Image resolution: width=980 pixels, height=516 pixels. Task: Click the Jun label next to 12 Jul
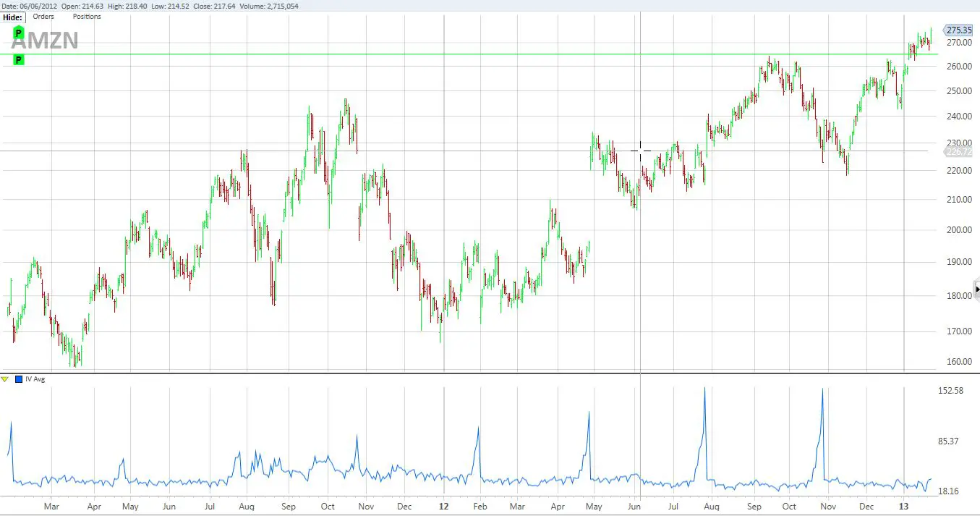click(635, 507)
